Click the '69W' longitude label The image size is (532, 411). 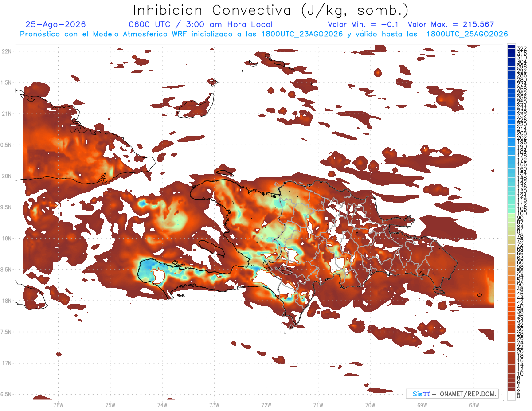[x=422, y=405]
